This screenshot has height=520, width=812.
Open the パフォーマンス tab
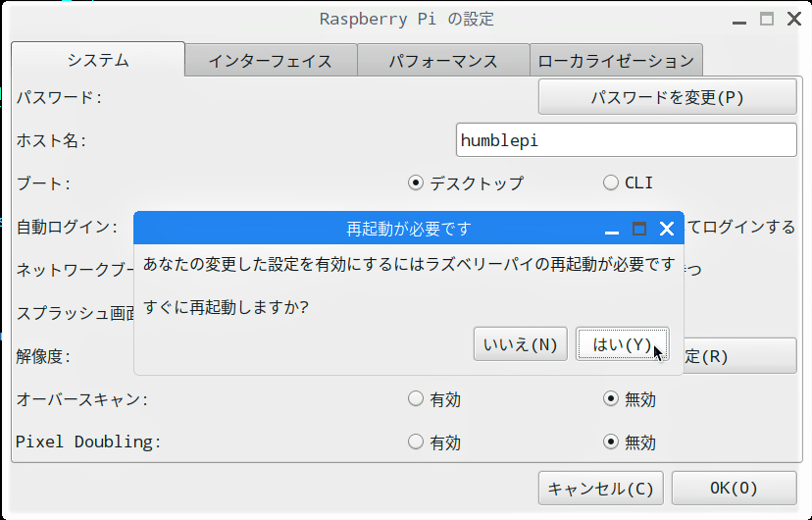coord(443,61)
